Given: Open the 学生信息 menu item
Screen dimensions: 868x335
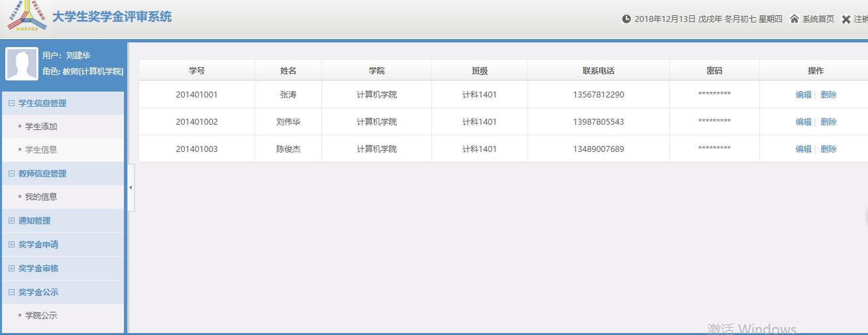Looking at the screenshot, I should pyautogui.click(x=41, y=149).
